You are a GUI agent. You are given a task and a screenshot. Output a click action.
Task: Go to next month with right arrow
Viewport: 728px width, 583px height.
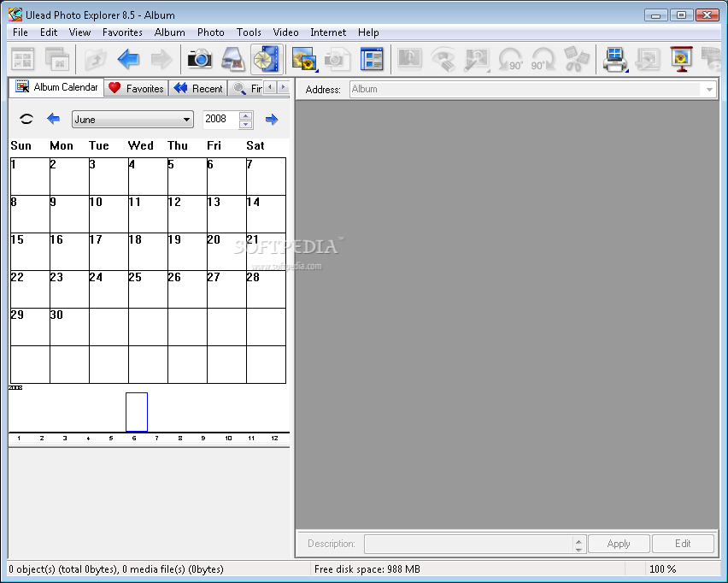[272, 120]
